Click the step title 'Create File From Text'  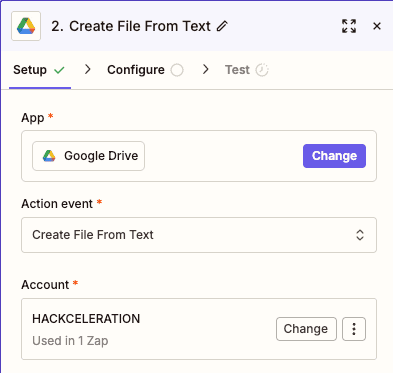pyautogui.click(x=140, y=26)
